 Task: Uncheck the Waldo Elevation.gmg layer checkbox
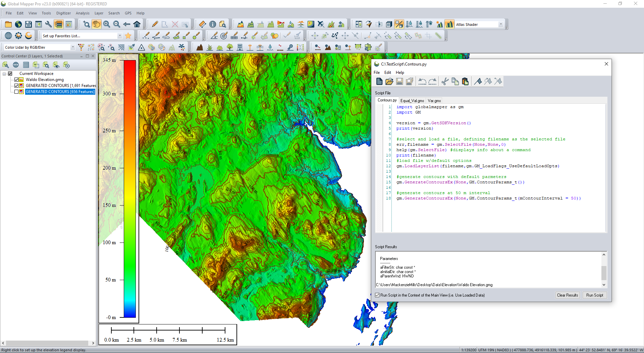(16, 80)
